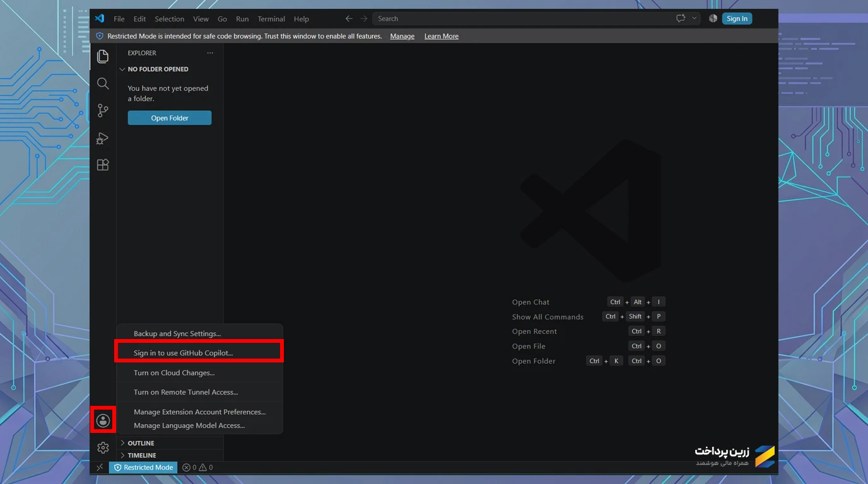868x484 pixels.
Task: Click the layout icon beside Sign In
Action: coord(713,18)
